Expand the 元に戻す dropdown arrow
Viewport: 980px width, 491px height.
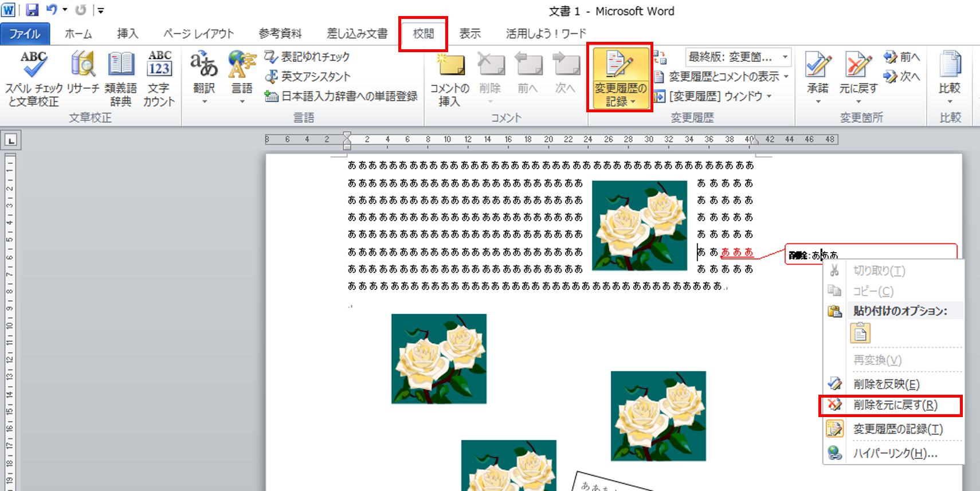coord(858,102)
